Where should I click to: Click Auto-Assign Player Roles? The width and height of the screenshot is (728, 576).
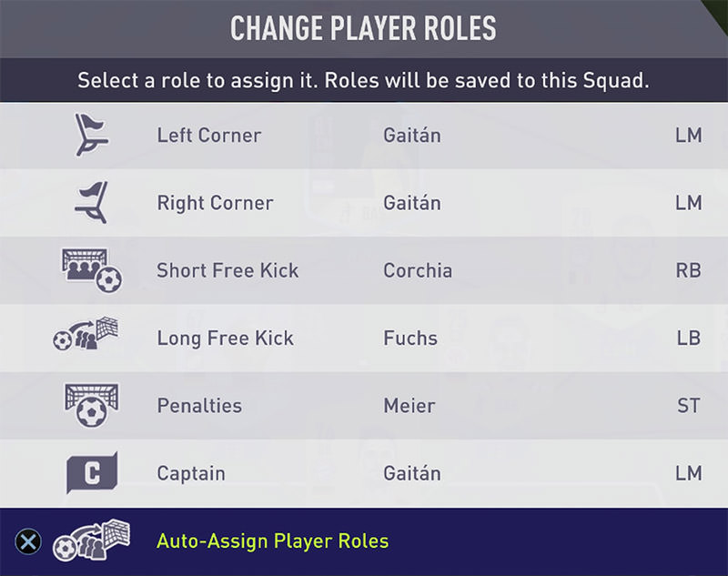coord(272,541)
